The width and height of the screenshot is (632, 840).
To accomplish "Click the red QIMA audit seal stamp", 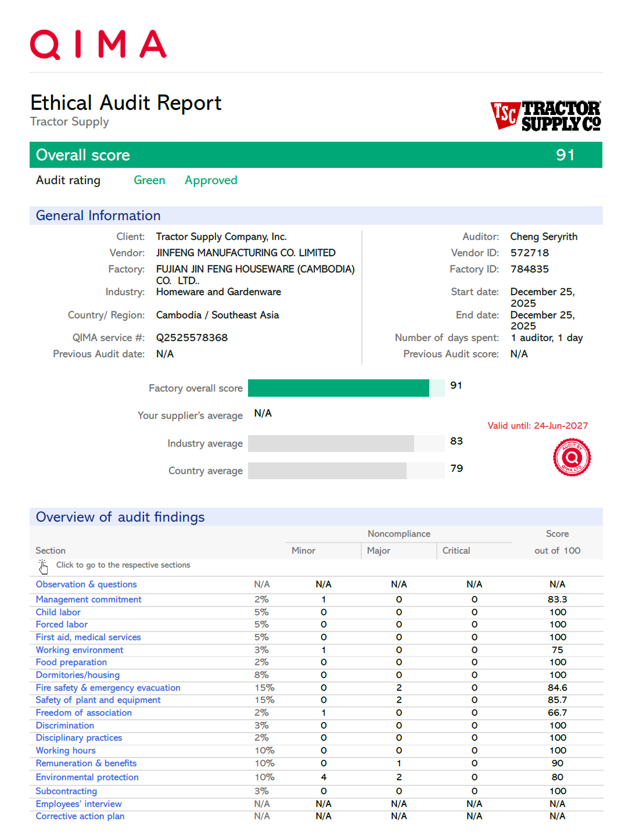I will [572, 457].
